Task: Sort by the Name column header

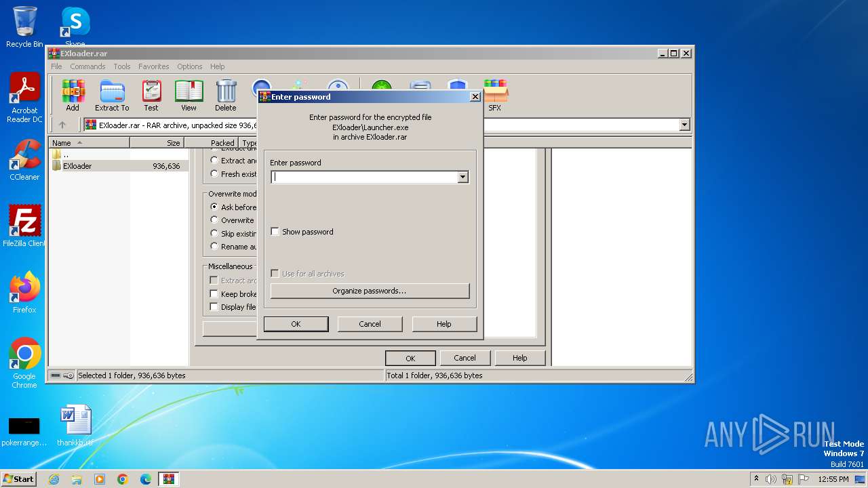Action: coord(89,142)
